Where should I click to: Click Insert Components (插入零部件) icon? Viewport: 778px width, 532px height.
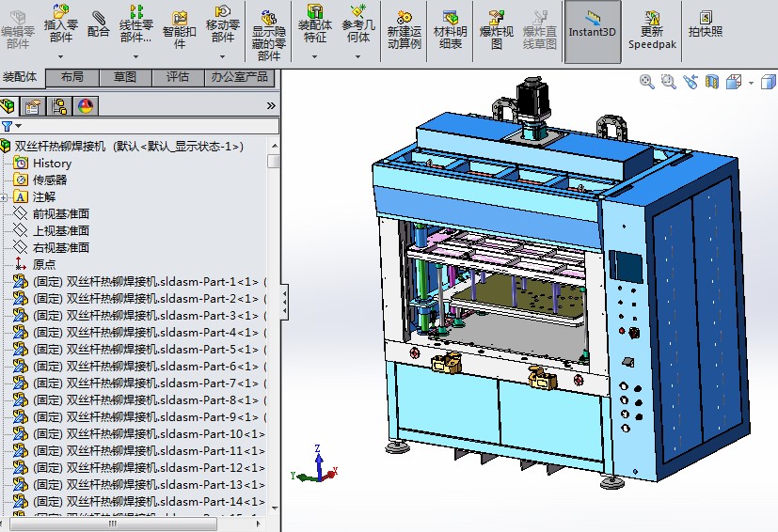tap(60, 24)
